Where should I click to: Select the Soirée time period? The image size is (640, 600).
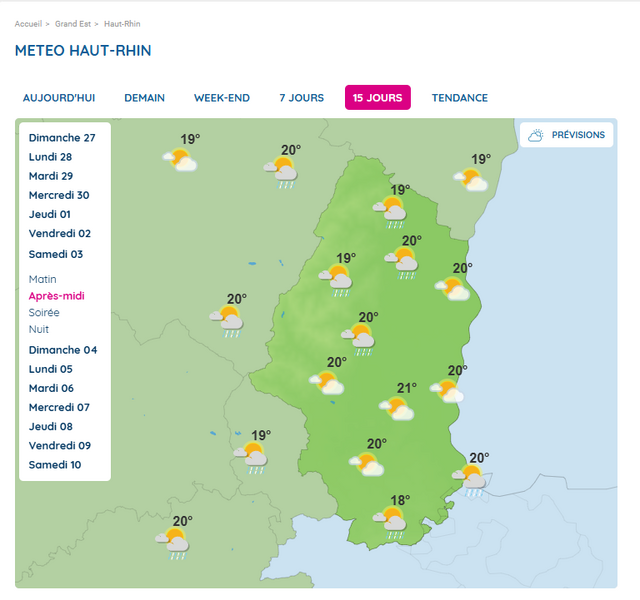[44, 313]
